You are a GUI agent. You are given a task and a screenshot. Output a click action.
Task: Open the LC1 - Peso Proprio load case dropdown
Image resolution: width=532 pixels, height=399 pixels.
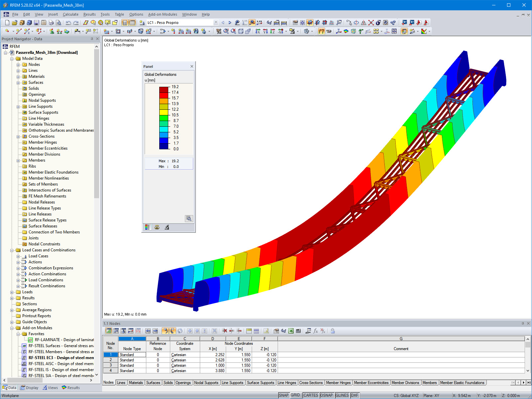point(216,23)
